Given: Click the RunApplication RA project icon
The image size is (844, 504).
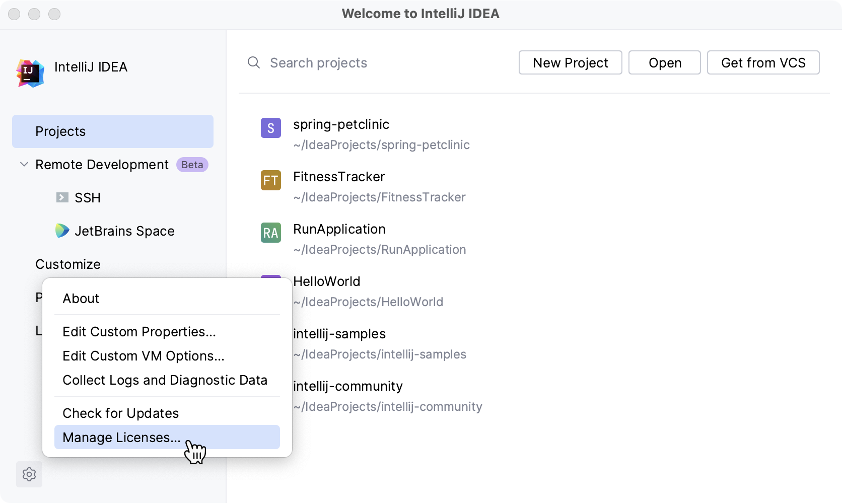Looking at the screenshot, I should pyautogui.click(x=270, y=233).
